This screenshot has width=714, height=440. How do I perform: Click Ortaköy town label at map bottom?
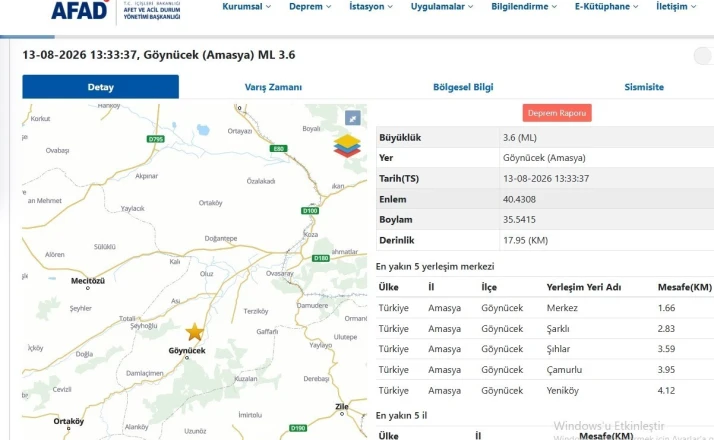click(x=69, y=421)
